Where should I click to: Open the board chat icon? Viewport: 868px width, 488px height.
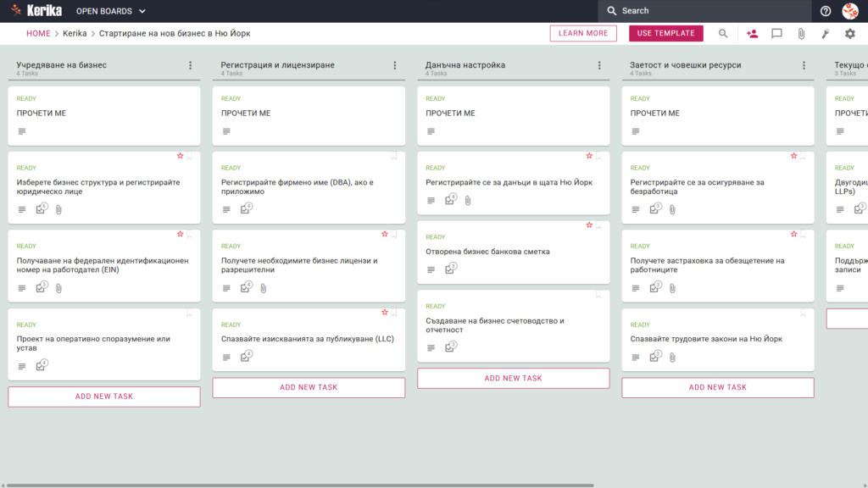[776, 34]
